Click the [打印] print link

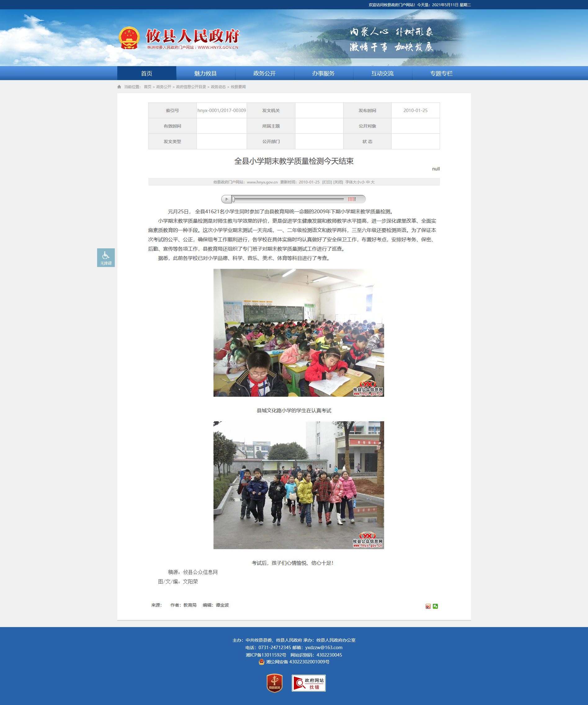pos(327,182)
